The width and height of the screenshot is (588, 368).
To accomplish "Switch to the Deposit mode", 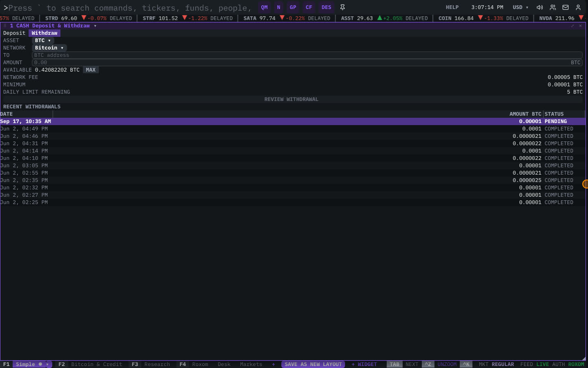I will pyautogui.click(x=14, y=33).
